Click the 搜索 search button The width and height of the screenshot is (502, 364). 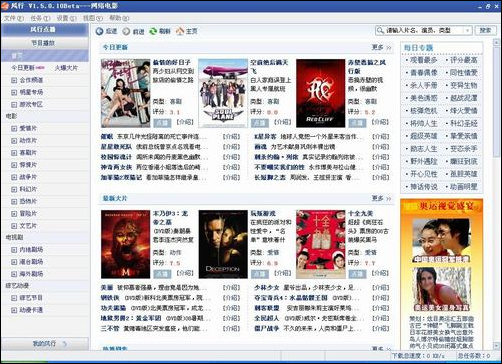[485, 30]
